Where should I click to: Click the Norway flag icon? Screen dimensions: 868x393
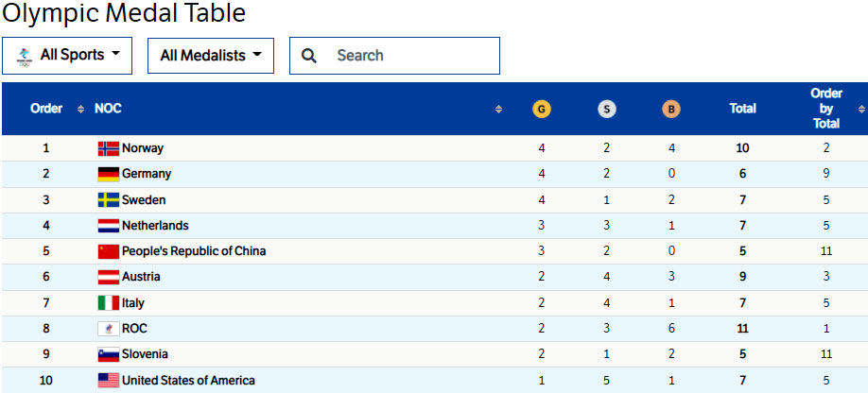pos(109,148)
